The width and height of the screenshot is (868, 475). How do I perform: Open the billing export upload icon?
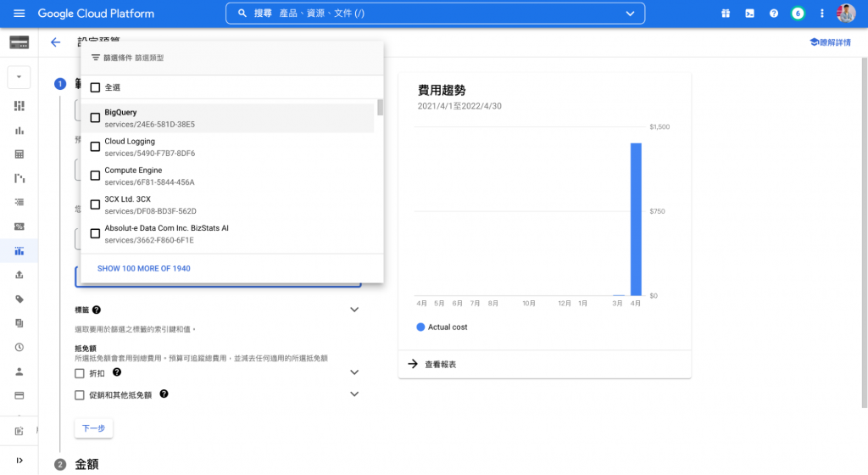click(19, 275)
